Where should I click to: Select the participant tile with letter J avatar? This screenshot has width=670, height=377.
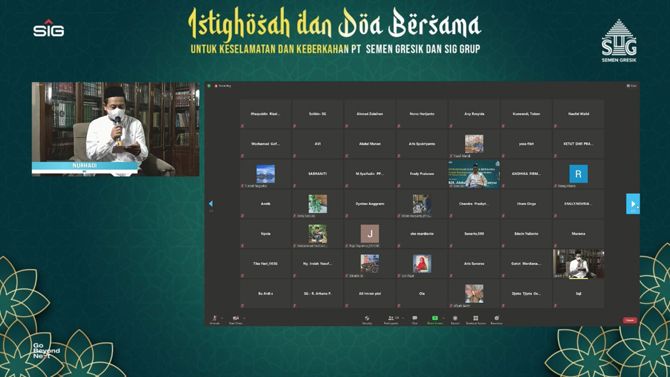coord(370,234)
